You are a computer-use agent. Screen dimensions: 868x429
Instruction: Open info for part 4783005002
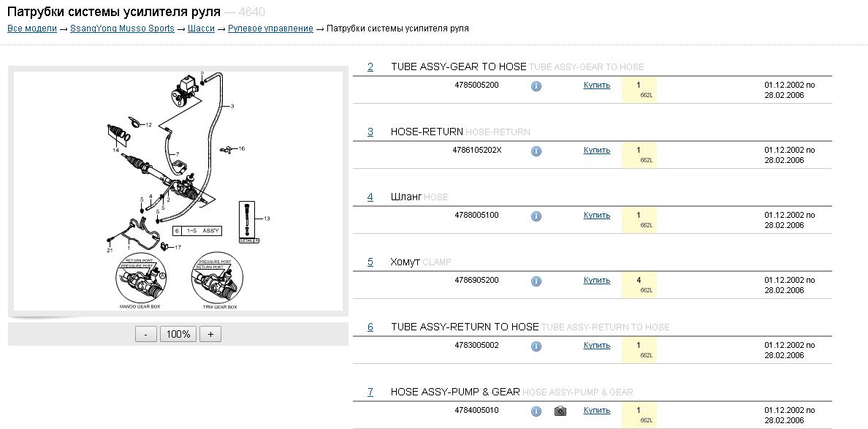pyautogui.click(x=536, y=346)
